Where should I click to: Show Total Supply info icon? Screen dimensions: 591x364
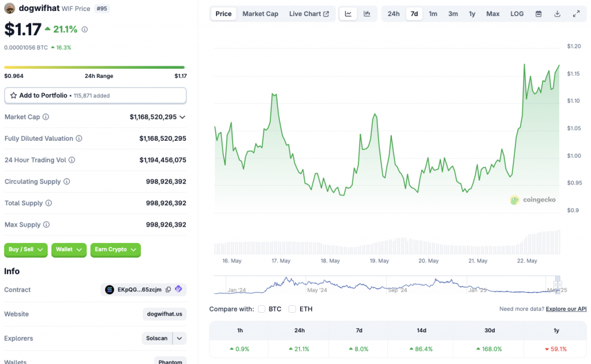(x=48, y=202)
